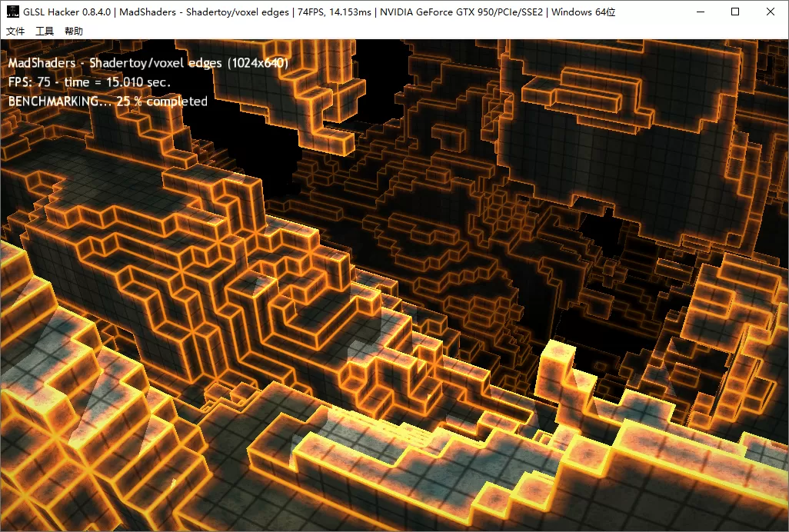This screenshot has height=532, width=789.
Task: Open the 工具 (Tools) menu
Action: click(x=45, y=31)
